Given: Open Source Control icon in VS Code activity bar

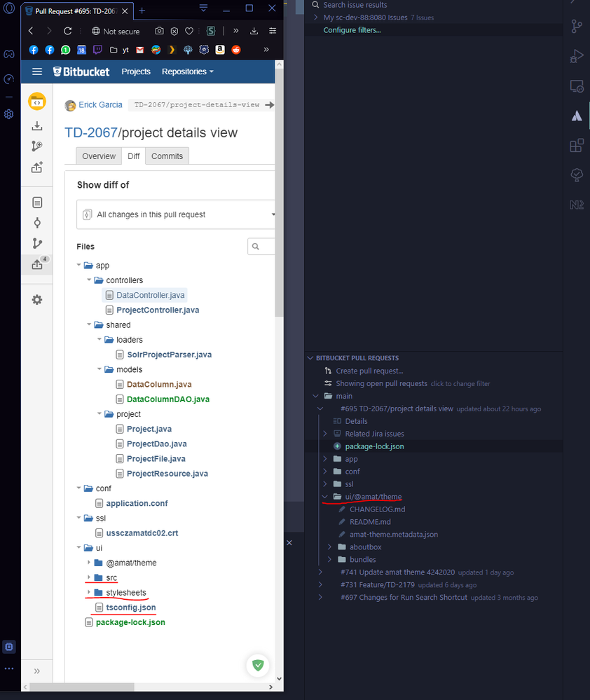Looking at the screenshot, I should pos(577,27).
